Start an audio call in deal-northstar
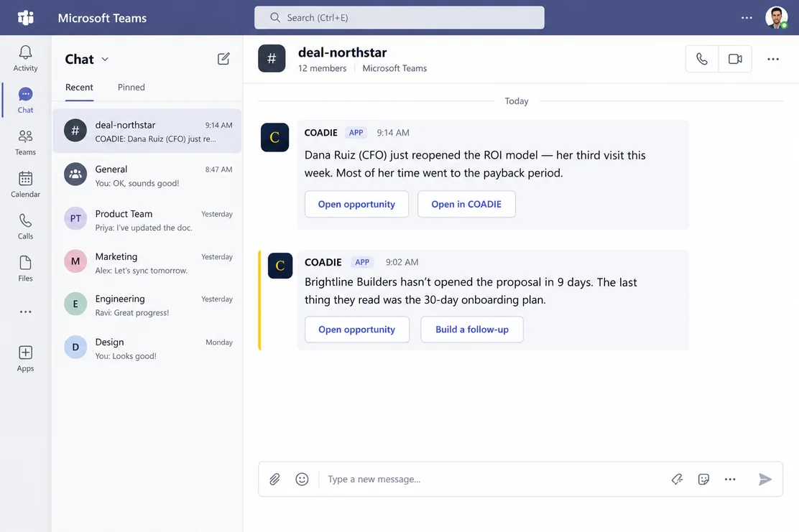The image size is (799, 532). tap(702, 59)
